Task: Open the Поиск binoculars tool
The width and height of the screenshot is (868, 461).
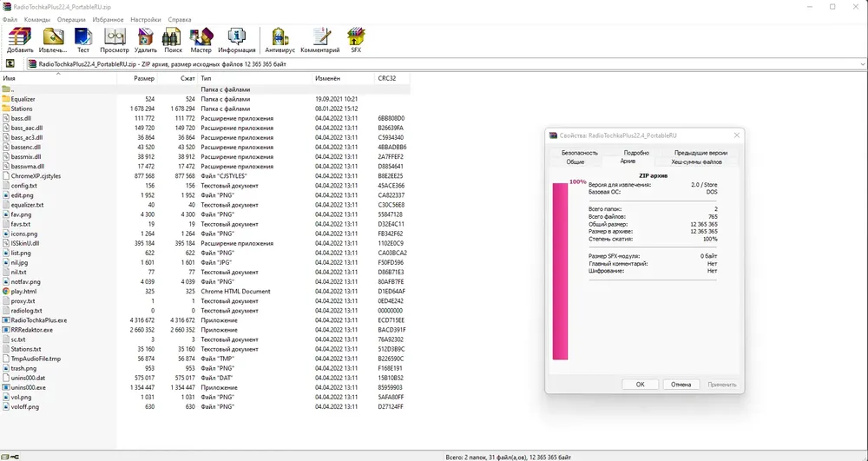Action: pos(173,40)
